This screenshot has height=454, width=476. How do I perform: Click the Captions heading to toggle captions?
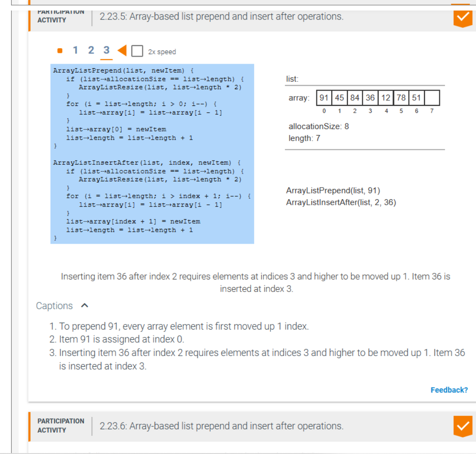pos(54,305)
